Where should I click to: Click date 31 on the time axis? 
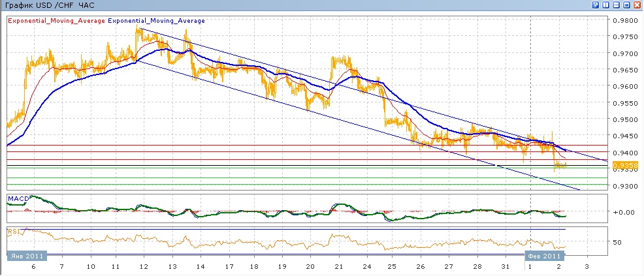click(x=504, y=268)
